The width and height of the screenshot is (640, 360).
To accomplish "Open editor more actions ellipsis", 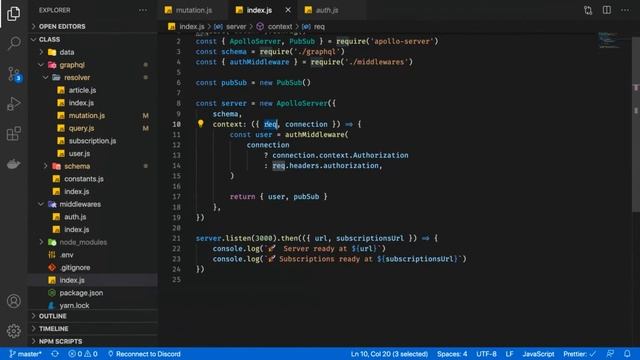I will click(x=625, y=10).
